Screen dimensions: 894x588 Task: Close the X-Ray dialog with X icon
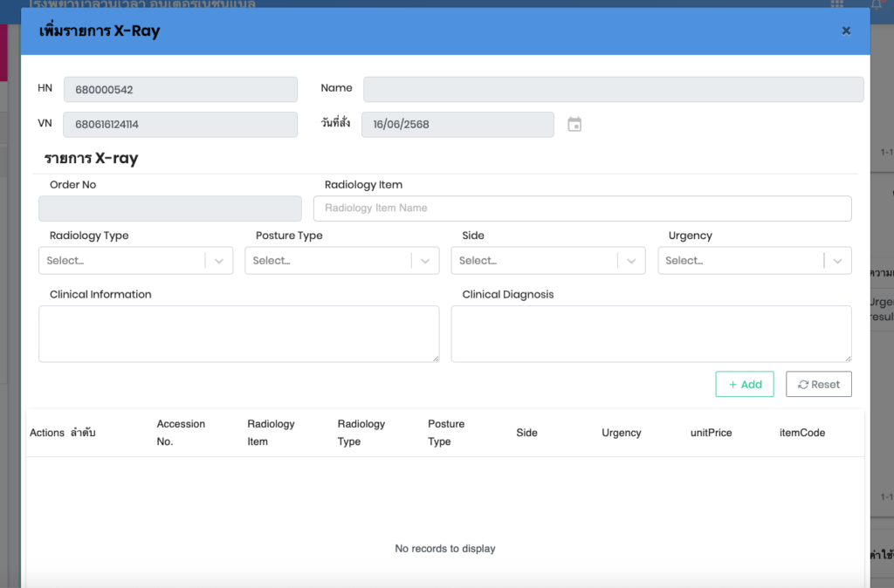[846, 31]
